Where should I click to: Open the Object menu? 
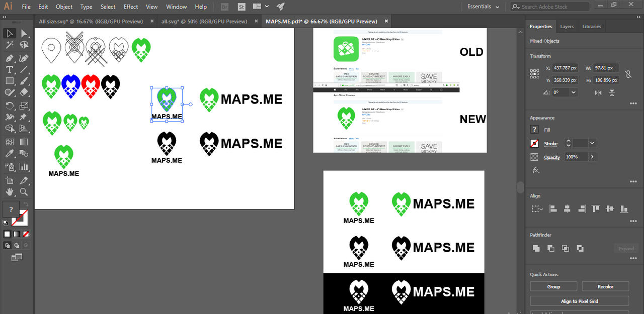(64, 7)
